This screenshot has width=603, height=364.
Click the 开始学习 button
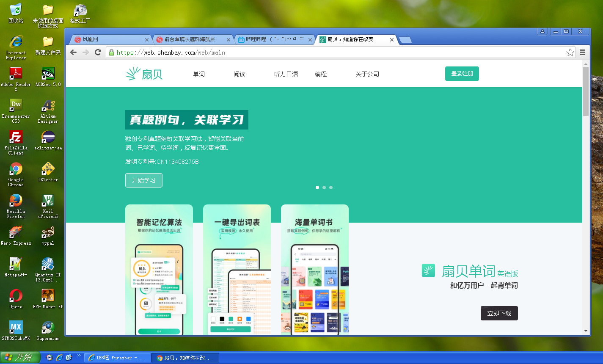144,180
